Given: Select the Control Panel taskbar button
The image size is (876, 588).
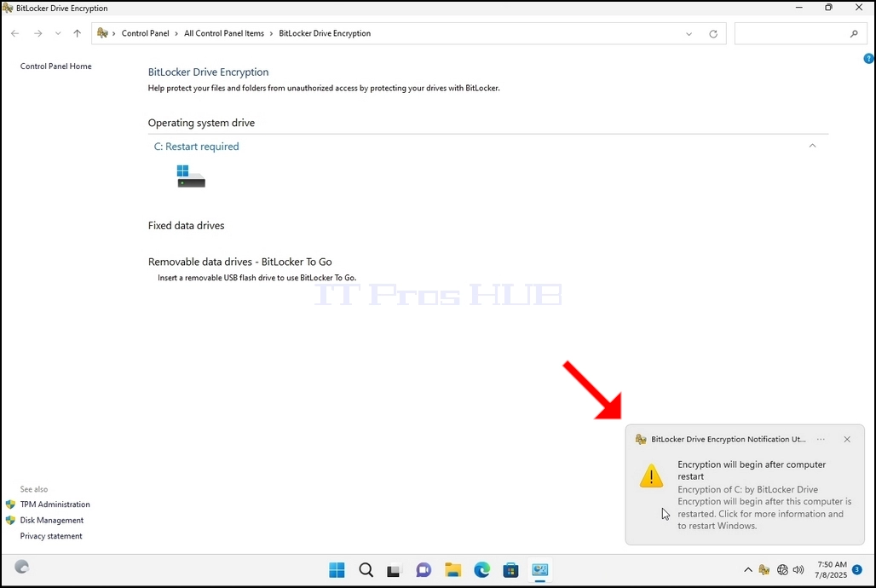Looking at the screenshot, I should pos(539,570).
